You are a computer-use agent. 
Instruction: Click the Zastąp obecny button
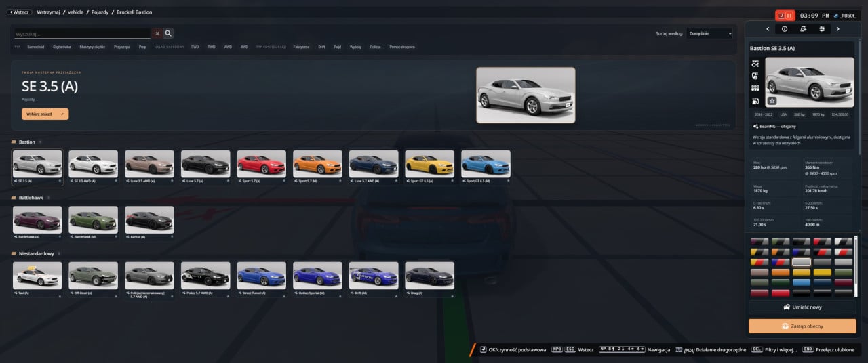click(802, 326)
